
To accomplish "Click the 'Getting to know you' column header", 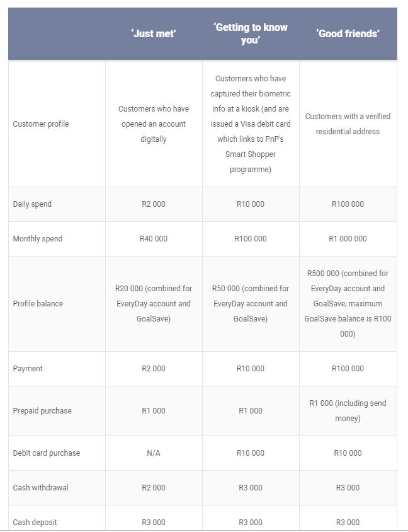I will (x=251, y=33).
